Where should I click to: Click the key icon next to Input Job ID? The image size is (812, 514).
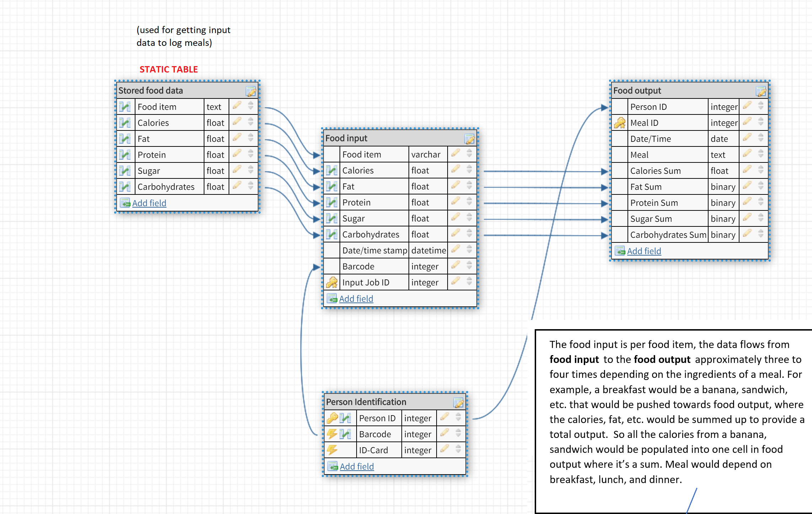(x=332, y=283)
